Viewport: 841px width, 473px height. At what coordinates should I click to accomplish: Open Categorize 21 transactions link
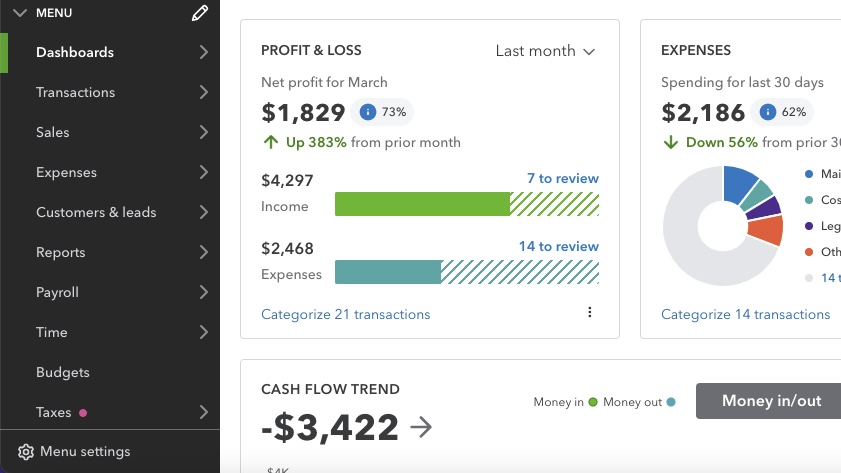[x=345, y=314]
